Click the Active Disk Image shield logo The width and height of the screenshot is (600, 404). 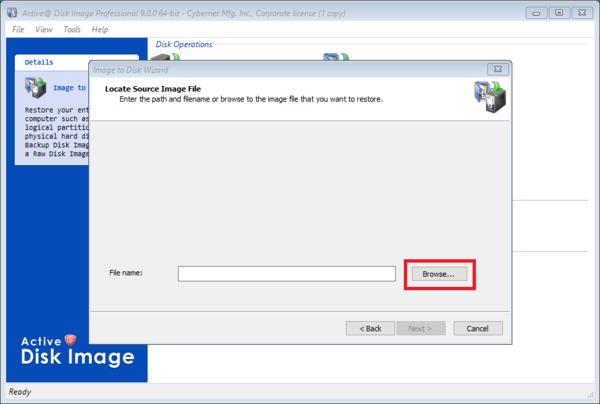[70, 340]
